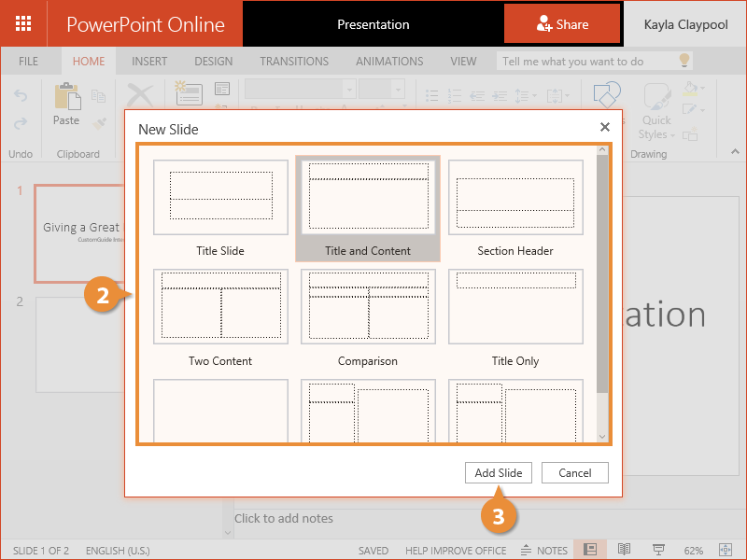Click the layout list scrollbar down arrow

click(602, 436)
